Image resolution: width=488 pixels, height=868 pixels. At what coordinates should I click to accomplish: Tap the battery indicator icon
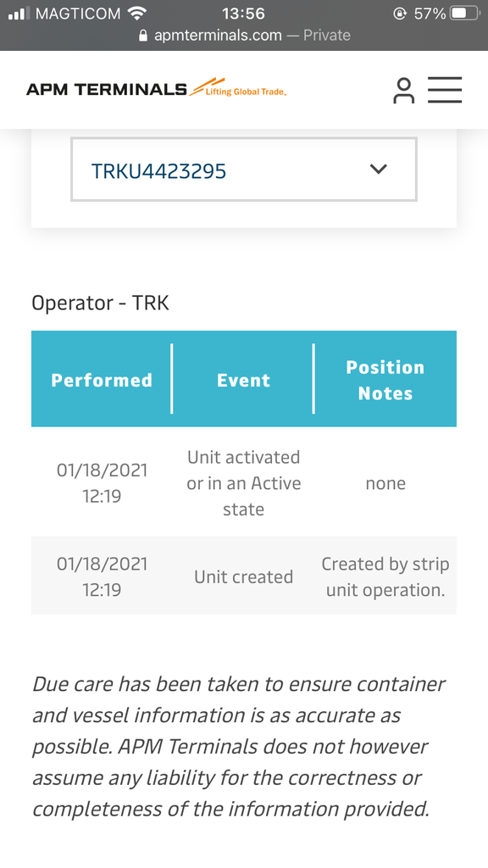pyautogui.click(x=465, y=14)
